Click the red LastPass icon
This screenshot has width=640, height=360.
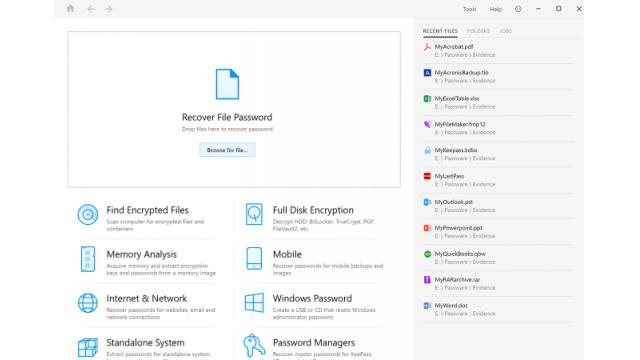point(427,176)
